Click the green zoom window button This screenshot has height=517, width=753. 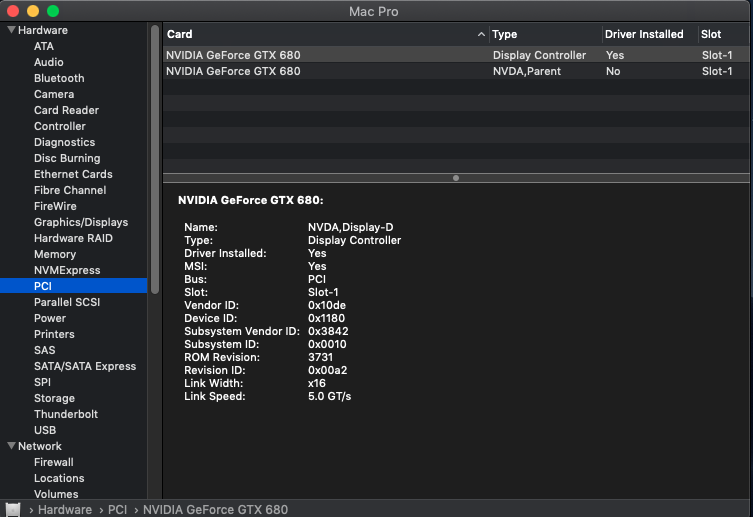[53, 11]
